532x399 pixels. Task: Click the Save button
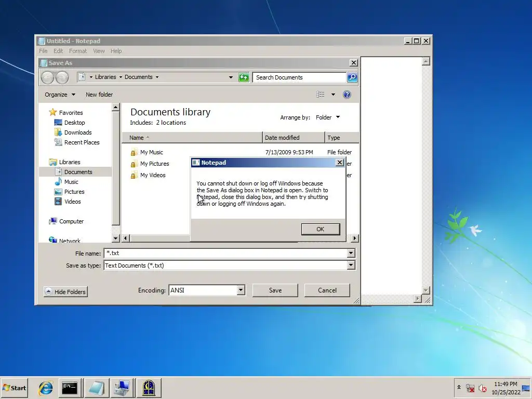tap(275, 290)
